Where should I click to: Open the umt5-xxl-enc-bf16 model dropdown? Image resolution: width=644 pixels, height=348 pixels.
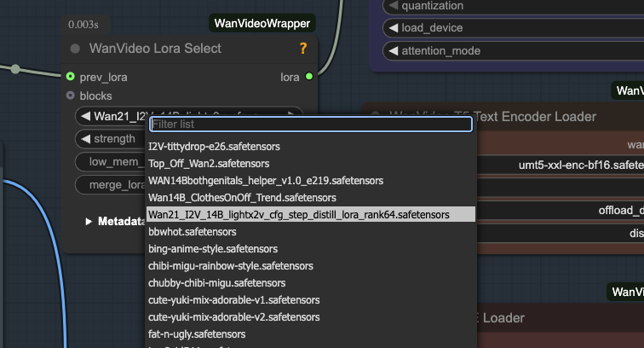click(561, 165)
